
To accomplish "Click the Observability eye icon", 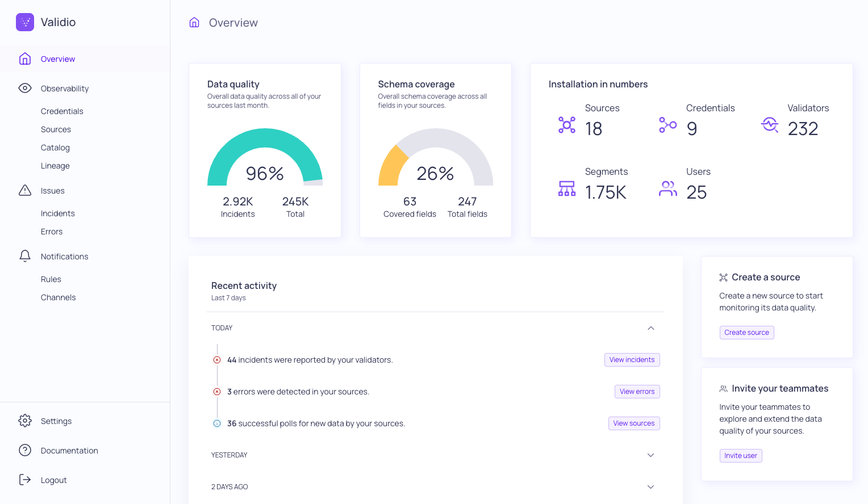I will pos(24,88).
